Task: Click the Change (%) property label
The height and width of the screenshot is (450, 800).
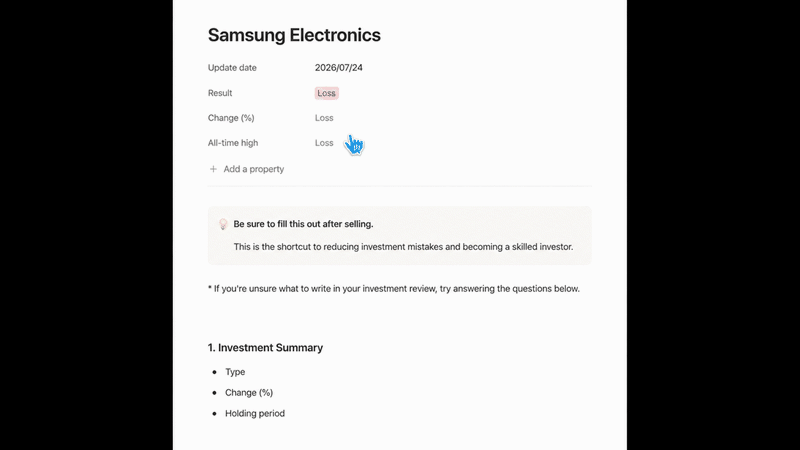Action: click(x=231, y=118)
